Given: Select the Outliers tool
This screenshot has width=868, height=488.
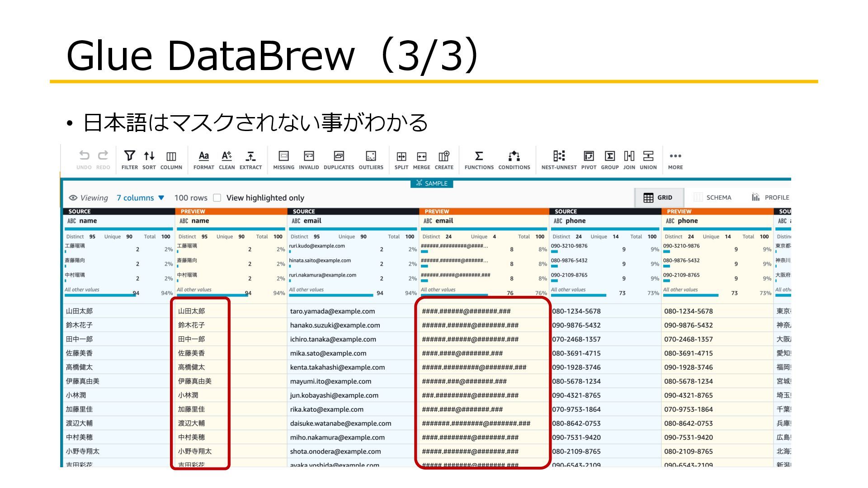Looking at the screenshot, I should pyautogui.click(x=371, y=156).
